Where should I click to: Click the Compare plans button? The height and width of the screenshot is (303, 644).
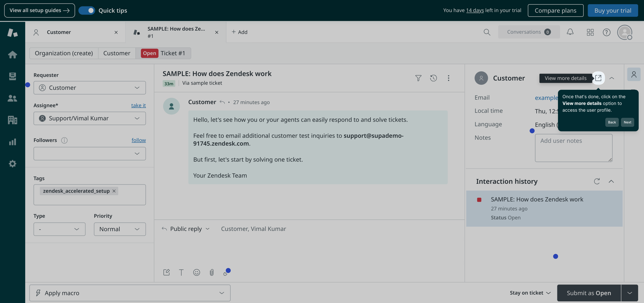coord(555,10)
